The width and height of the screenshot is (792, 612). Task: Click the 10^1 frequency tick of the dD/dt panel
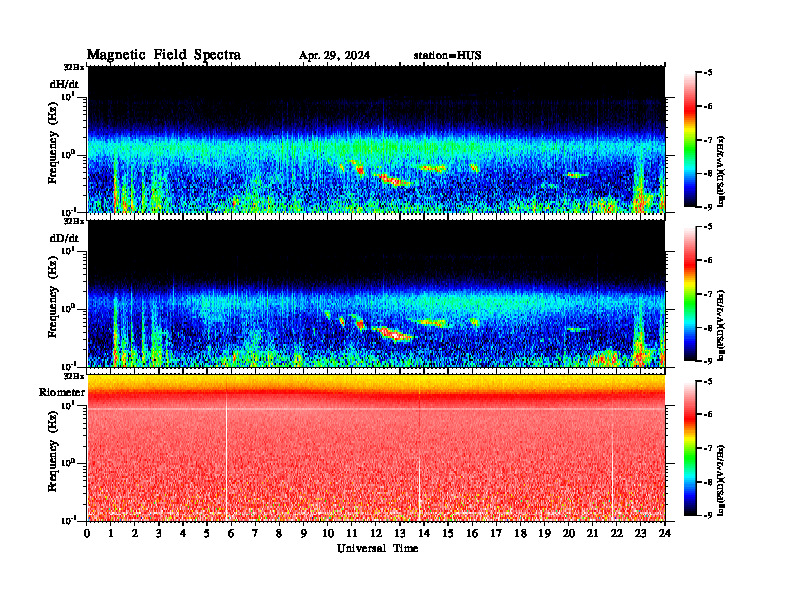coord(68,250)
